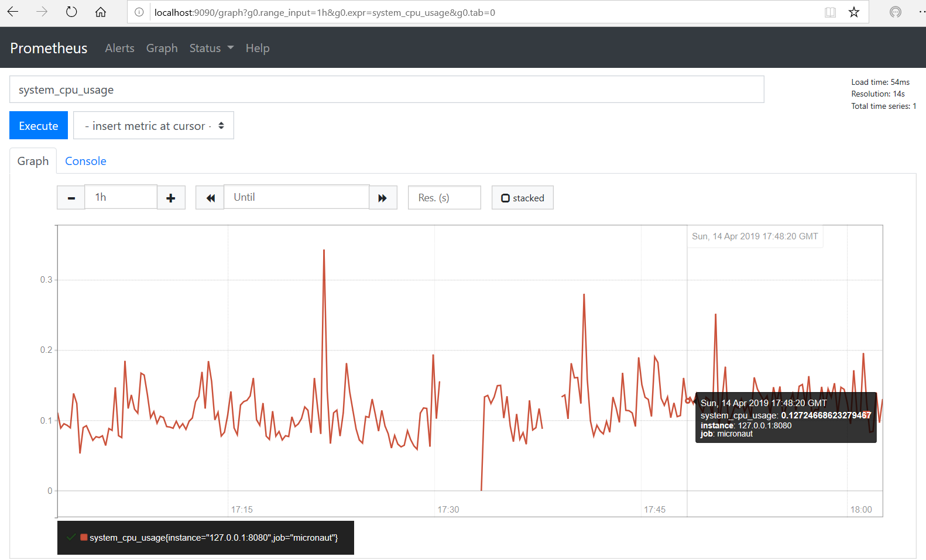
Task: Open the Help link in navbar
Action: [x=258, y=49]
